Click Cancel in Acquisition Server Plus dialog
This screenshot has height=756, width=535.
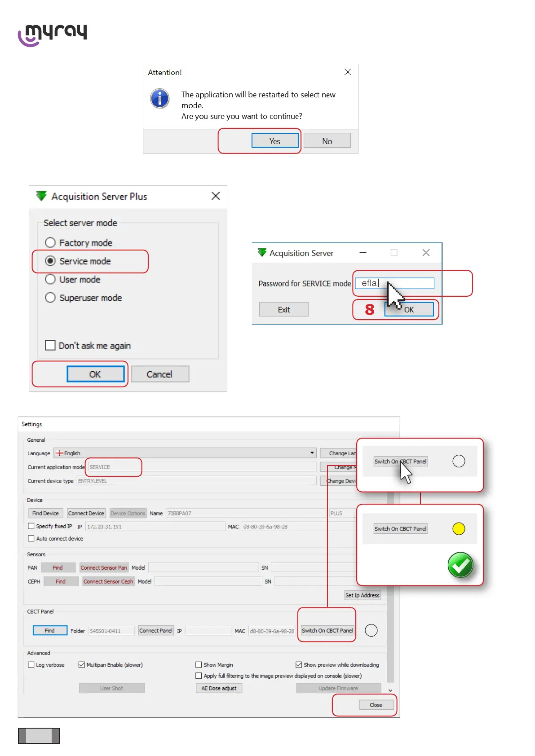tap(159, 374)
